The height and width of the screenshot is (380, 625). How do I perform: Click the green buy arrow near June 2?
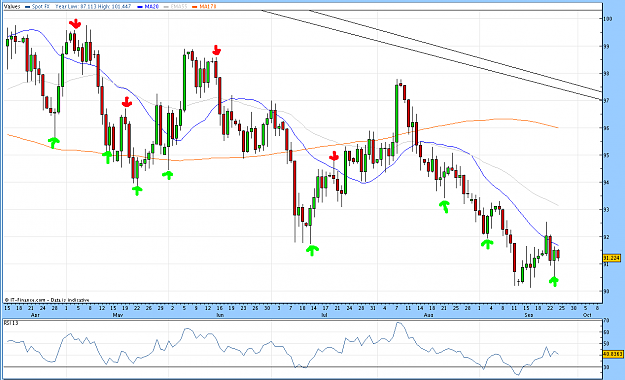[x=168, y=175]
